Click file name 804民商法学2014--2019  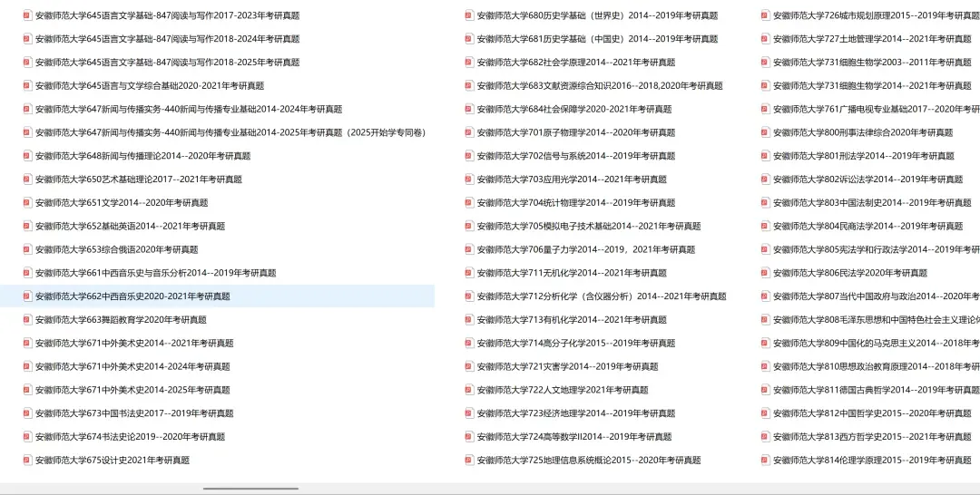867,226
